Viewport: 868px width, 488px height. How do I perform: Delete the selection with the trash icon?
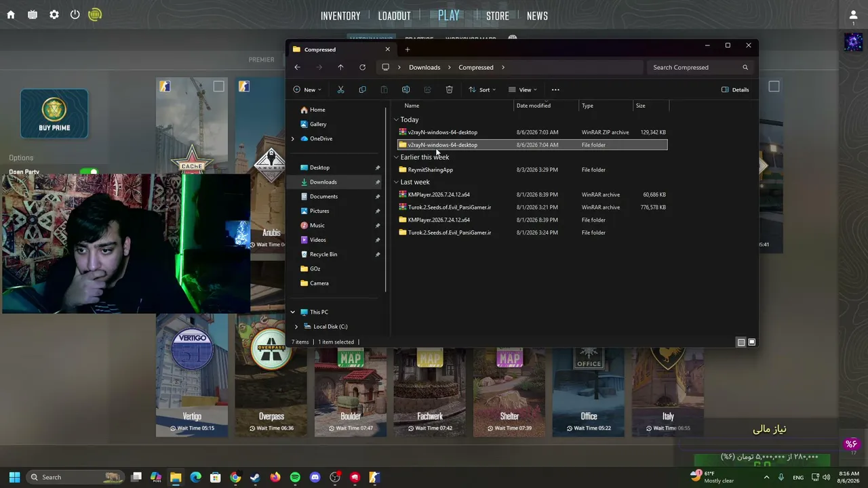449,89
